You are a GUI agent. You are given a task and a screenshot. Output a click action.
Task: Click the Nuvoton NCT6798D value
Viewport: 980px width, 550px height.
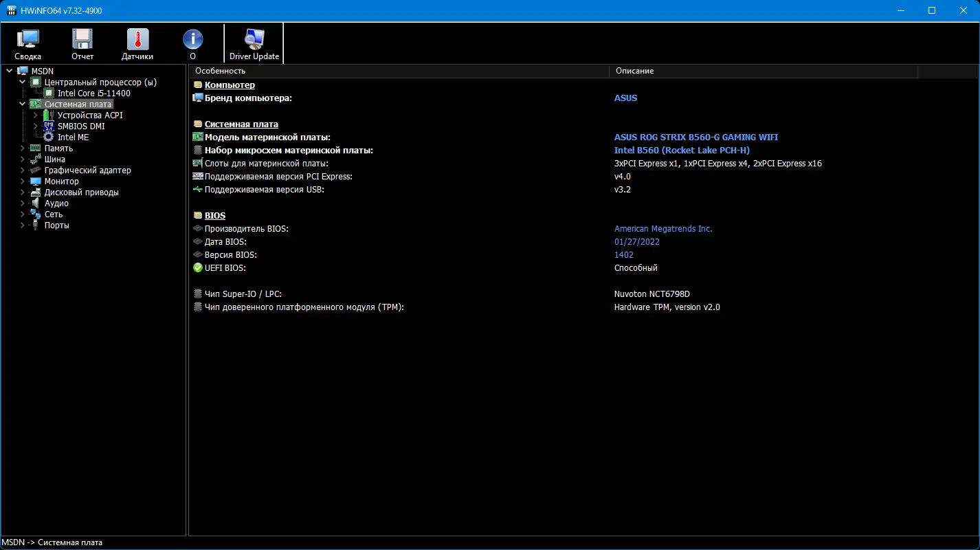click(652, 294)
